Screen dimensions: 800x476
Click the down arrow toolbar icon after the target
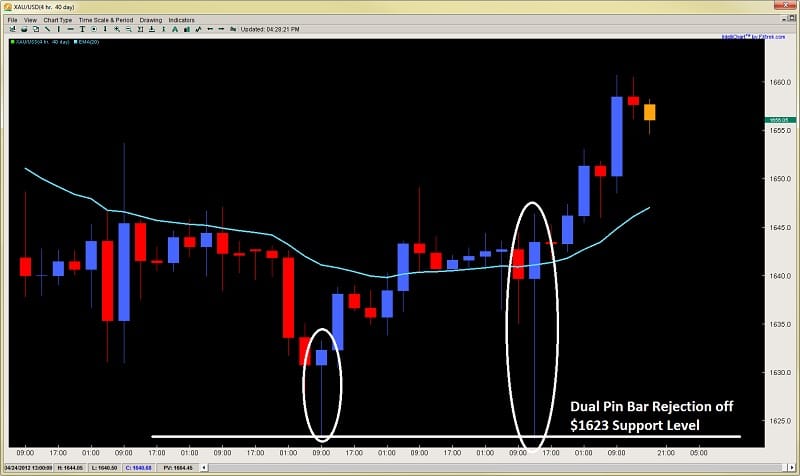pos(105,29)
